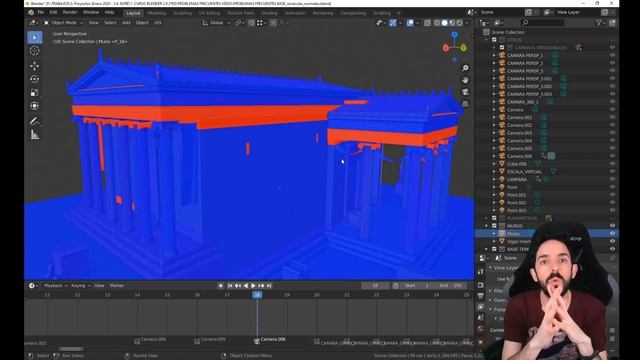Open the Window menu
Viewport: 640px width, 360px height.
[x=91, y=12]
